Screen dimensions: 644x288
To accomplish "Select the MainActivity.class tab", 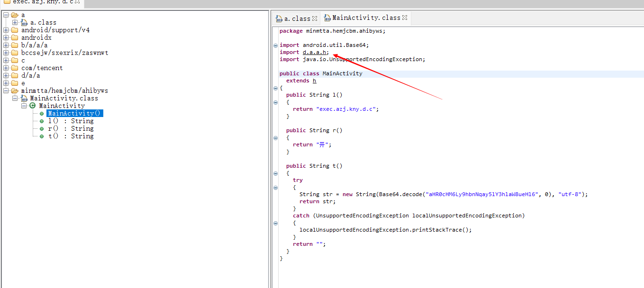I will point(365,18).
